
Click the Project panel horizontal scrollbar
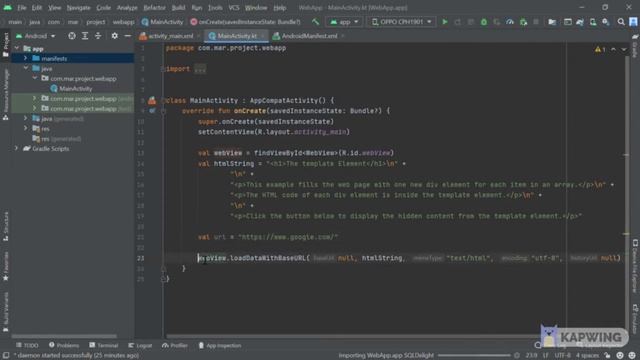coord(64,336)
